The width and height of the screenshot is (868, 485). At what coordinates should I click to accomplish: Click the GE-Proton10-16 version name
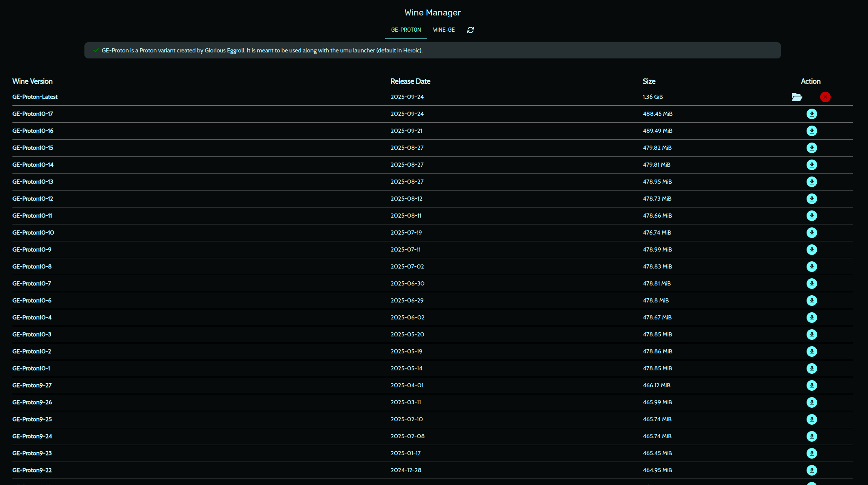(33, 131)
